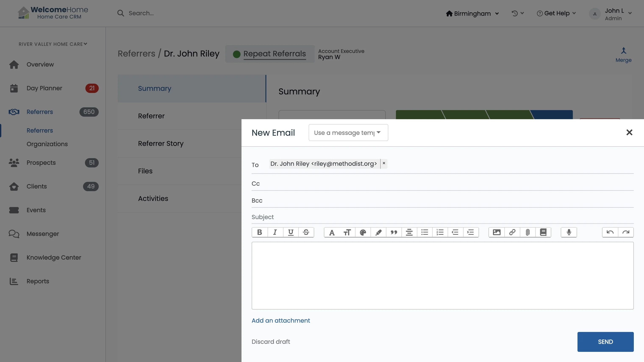Click the insert link icon
The height and width of the screenshot is (362, 644).
[512, 232]
